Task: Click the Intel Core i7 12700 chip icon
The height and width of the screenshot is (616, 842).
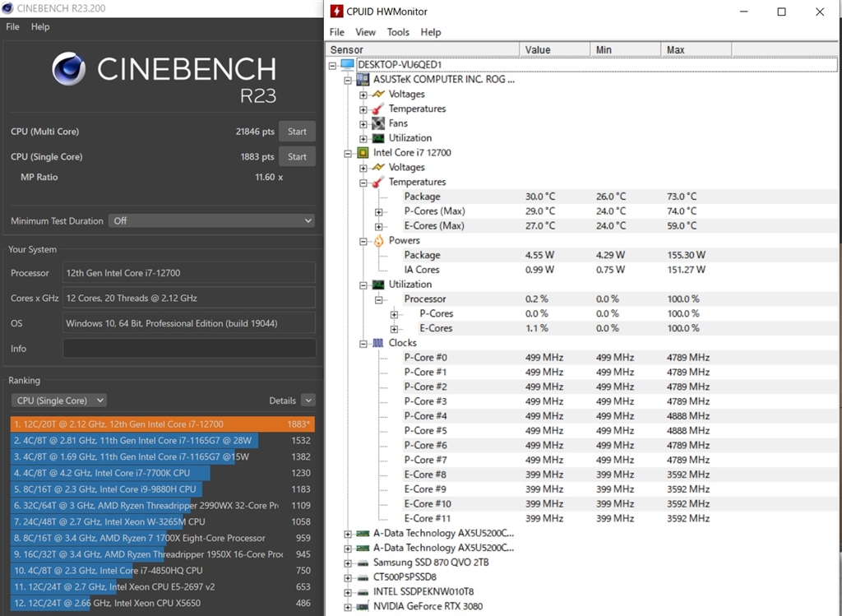Action: [x=363, y=152]
